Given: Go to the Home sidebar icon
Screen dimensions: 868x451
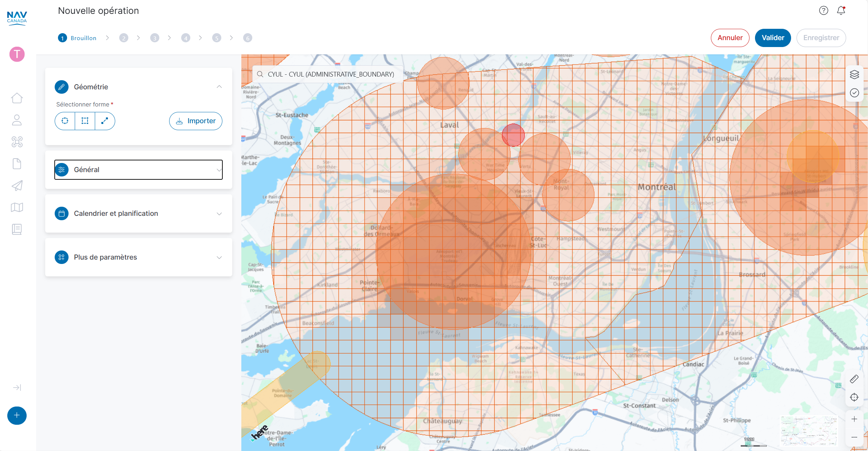Looking at the screenshot, I should (x=17, y=98).
